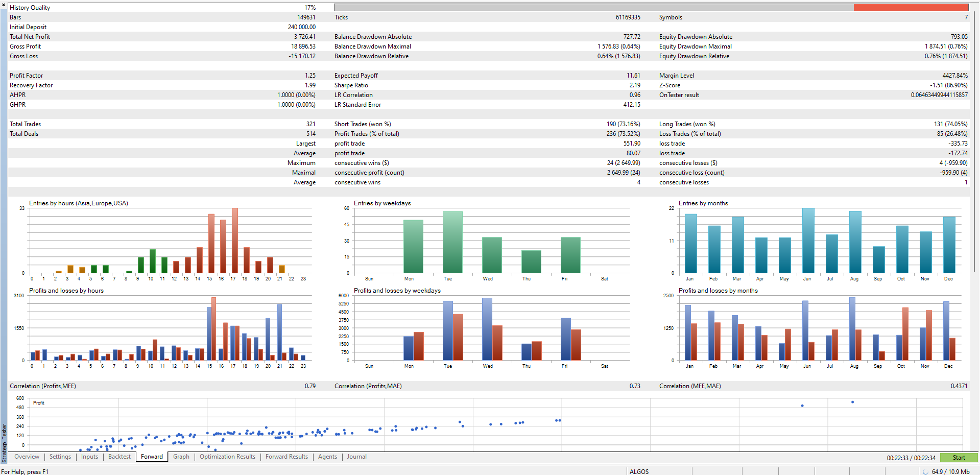Click the vertical Strategy Tester label
Image resolution: width=980 pixels, height=475 pixels.
pos(4,442)
